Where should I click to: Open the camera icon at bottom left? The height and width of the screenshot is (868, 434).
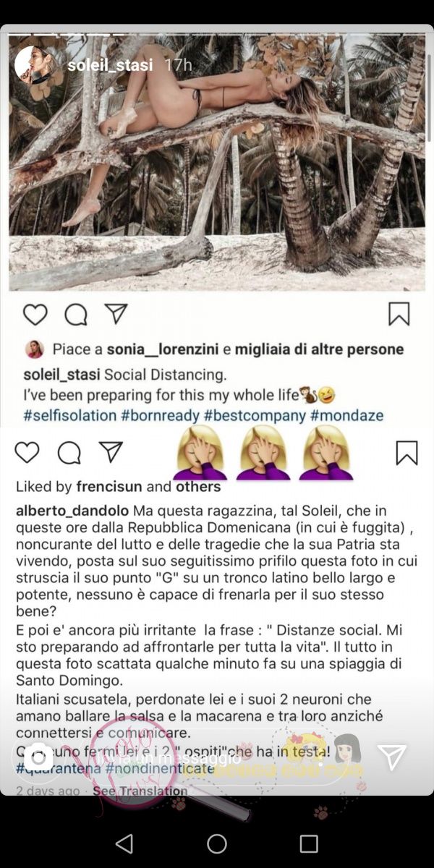38,757
